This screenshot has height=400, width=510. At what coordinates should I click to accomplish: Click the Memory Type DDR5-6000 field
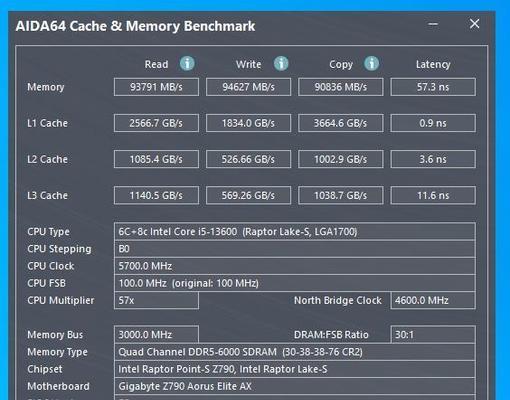[295, 352]
